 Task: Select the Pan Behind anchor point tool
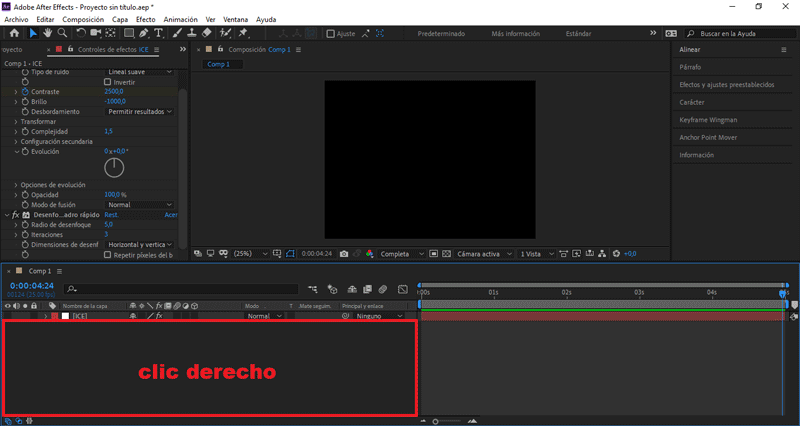(110, 33)
